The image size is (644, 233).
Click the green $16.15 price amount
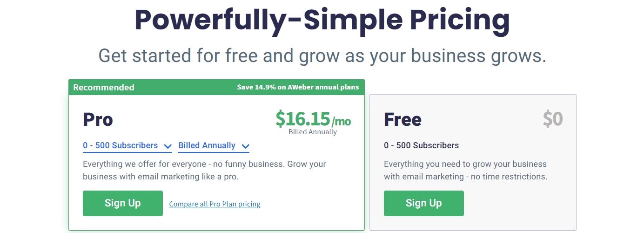[303, 119]
